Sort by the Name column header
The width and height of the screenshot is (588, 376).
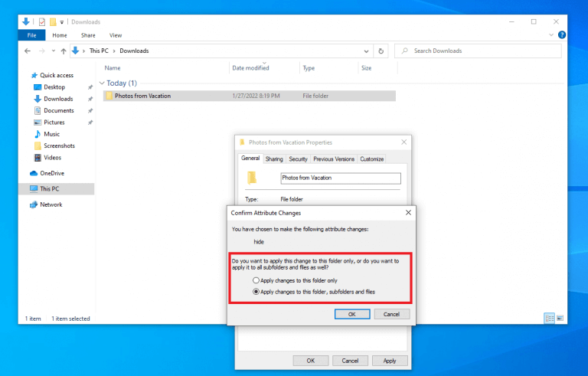point(113,68)
